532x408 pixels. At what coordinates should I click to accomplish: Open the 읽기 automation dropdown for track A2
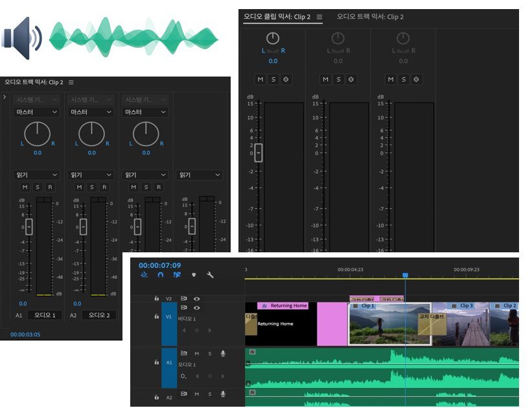coord(91,175)
